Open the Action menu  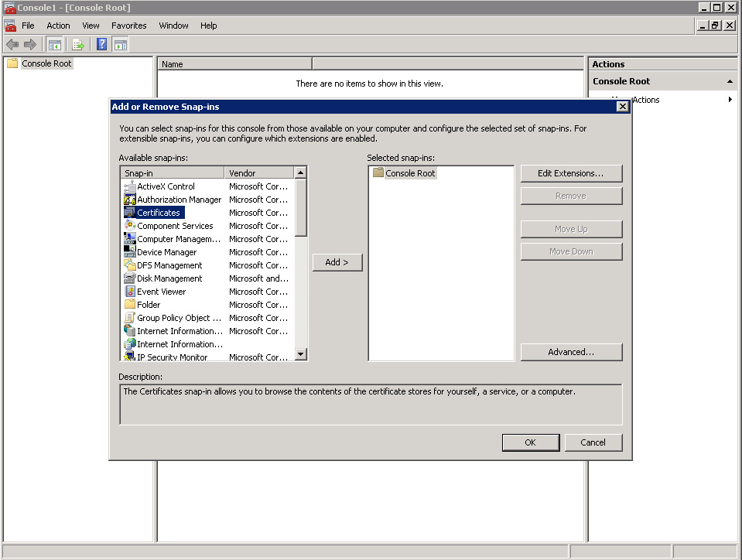click(x=58, y=26)
